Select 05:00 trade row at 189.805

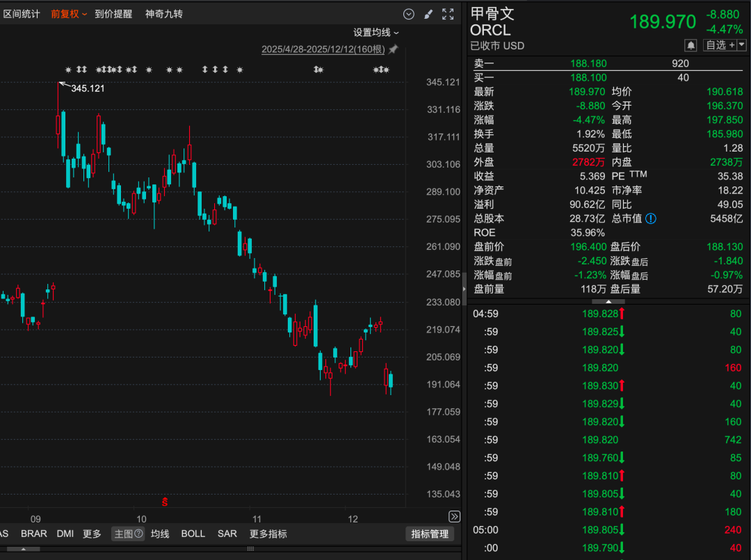pos(607,530)
